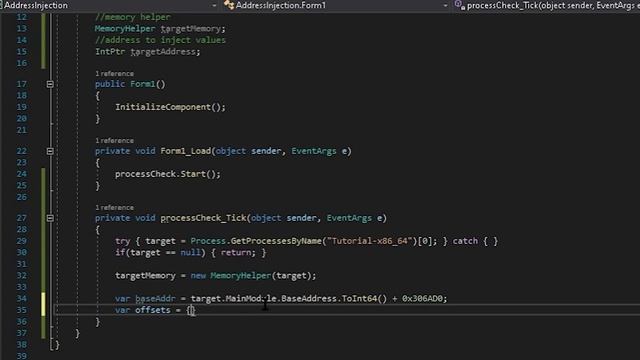Click line number 29 in the margin
This screenshot has height=360, width=640.
coord(22,241)
